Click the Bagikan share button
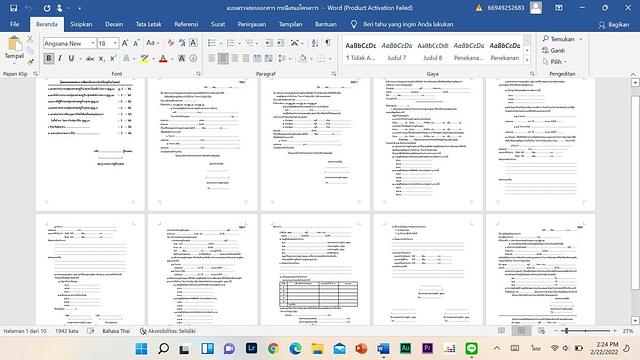The height and width of the screenshot is (360, 640). pyautogui.click(x=614, y=24)
